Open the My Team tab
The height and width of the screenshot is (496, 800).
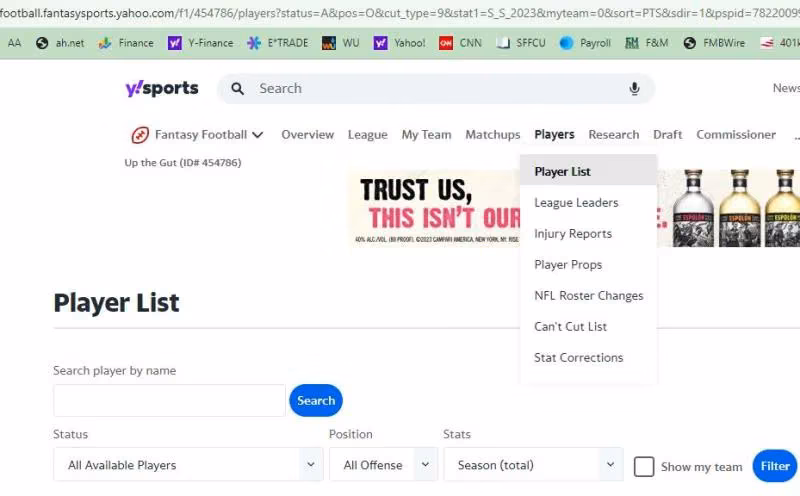[427, 135]
